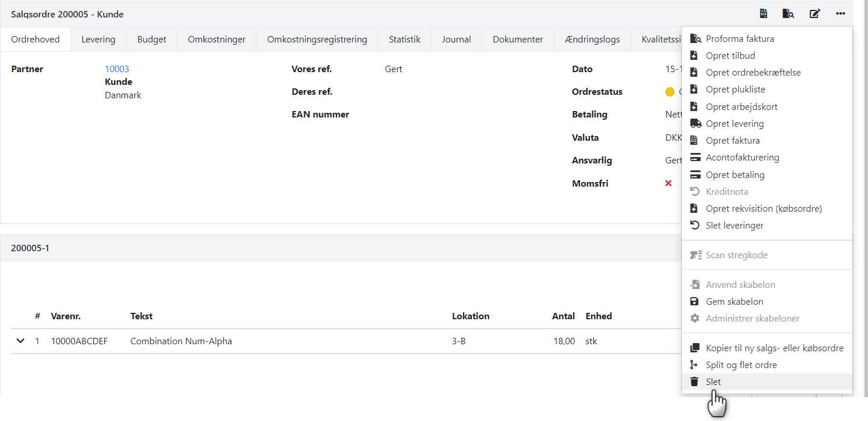Select Proforma faktura menu entry
The height and width of the screenshot is (421, 868).
[x=739, y=39]
